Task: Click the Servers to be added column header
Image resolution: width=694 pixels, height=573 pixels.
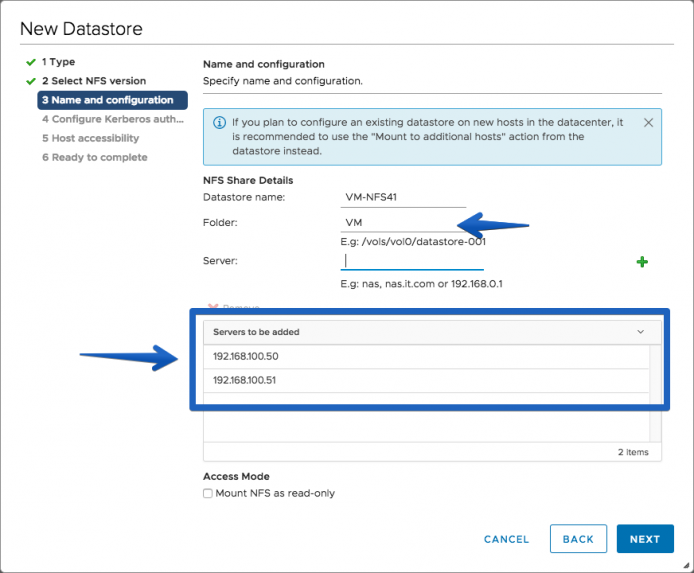Action: [x=432, y=332]
